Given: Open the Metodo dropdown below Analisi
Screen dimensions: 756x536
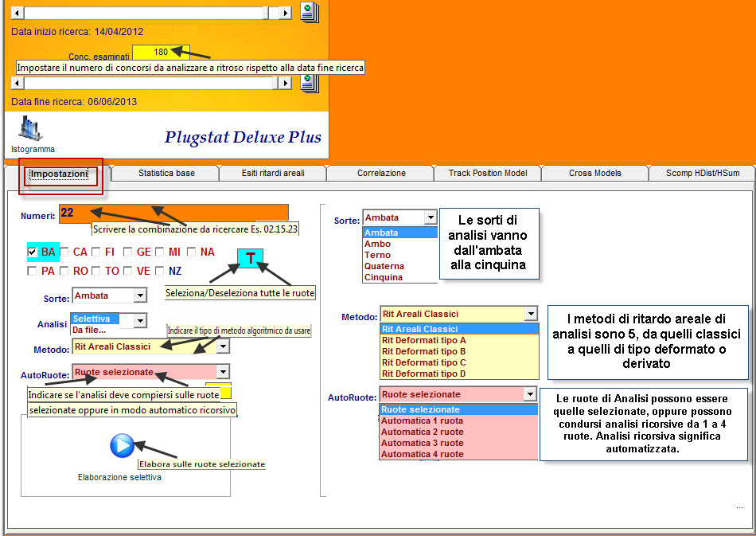Looking at the screenshot, I should 223,346.
